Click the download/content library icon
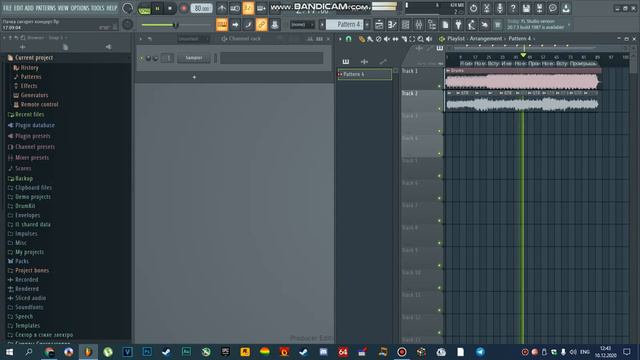This screenshot has width=640, height=360. coord(566,8)
